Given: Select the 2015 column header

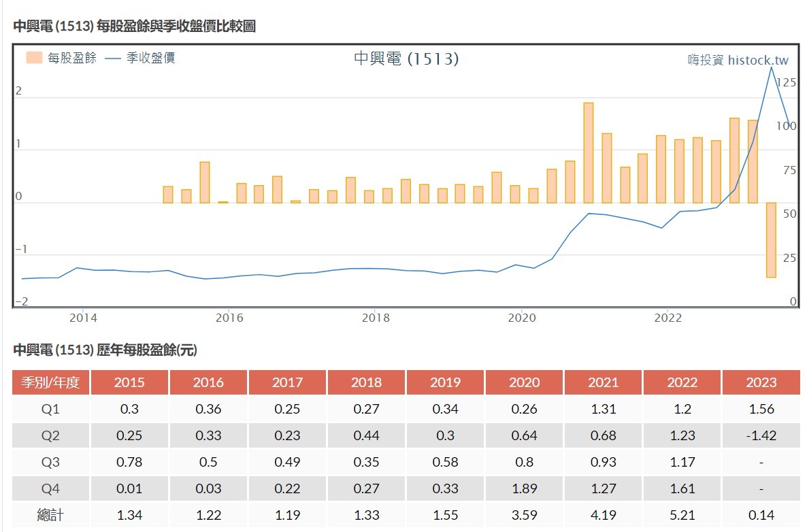Looking at the screenshot, I should pyautogui.click(x=129, y=382).
